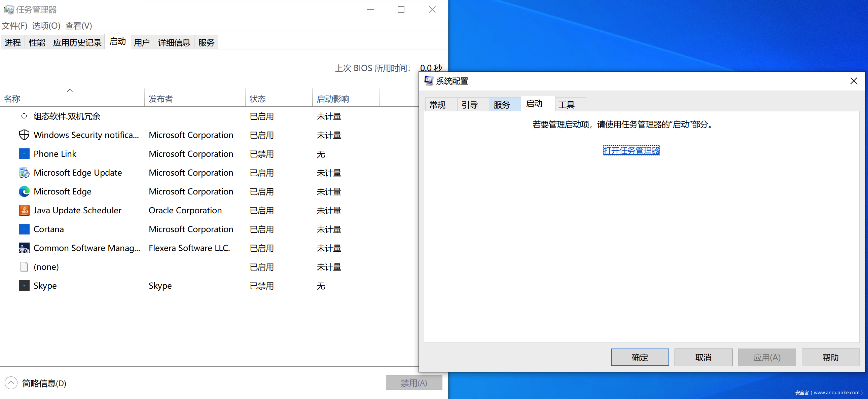Click the Windows Security notification shield icon
This screenshot has height=399, width=868.
click(24, 135)
